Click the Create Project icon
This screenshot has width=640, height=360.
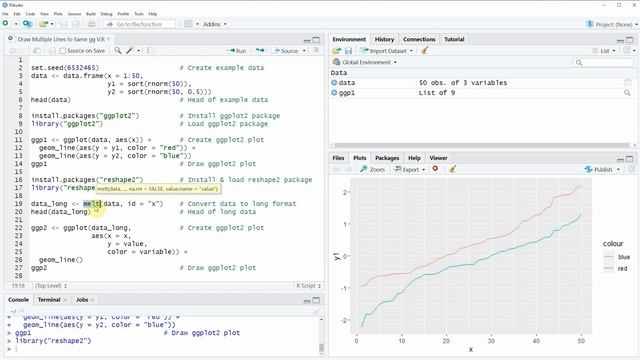click(x=27, y=24)
